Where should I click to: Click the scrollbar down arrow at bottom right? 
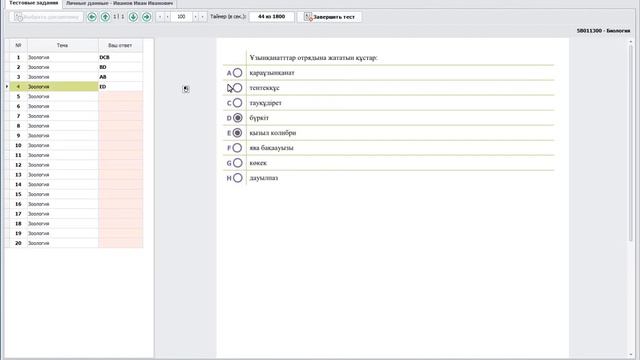(x=631, y=355)
